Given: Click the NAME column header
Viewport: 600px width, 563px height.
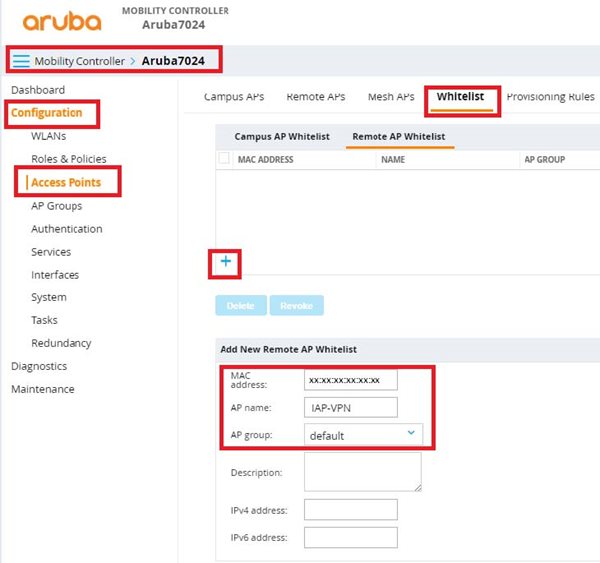Looking at the screenshot, I should click(x=393, y=160).
